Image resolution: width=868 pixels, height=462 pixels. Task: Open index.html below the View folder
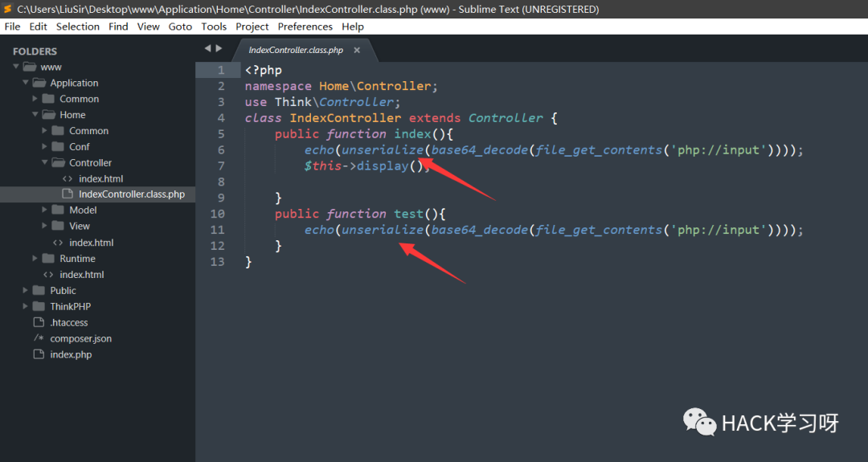92,243
